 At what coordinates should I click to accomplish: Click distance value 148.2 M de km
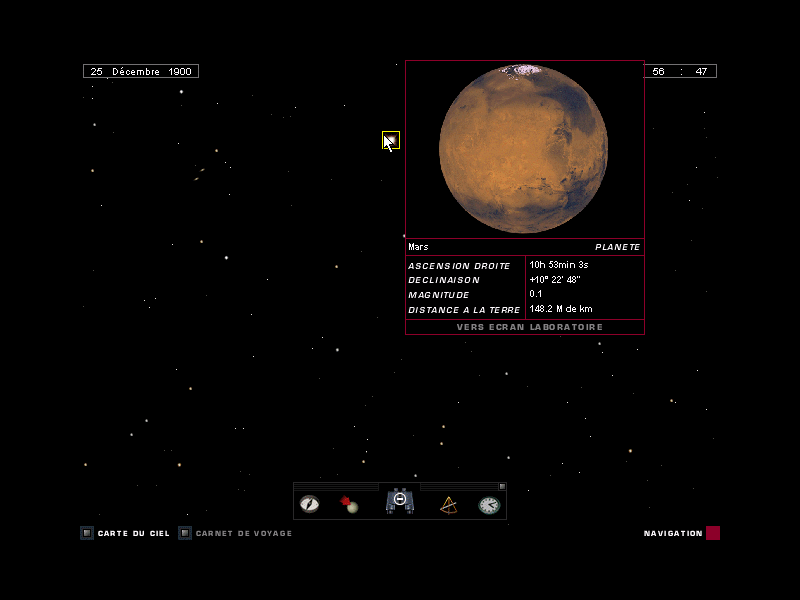[561, 309]
